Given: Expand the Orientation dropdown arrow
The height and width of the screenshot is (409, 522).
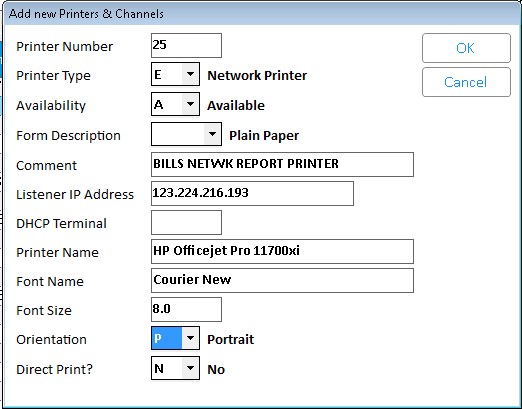Looking at the screenshot, I should click(190, 338).
